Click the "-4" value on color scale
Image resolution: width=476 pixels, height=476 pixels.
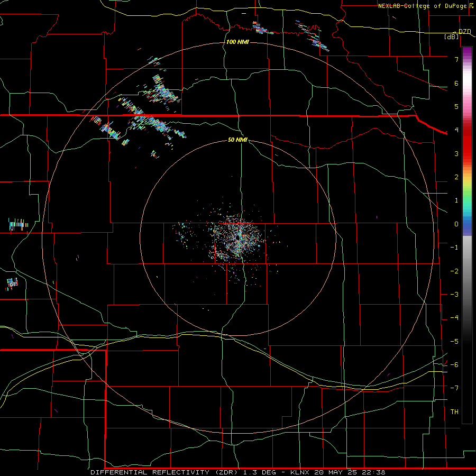point(454,318)
